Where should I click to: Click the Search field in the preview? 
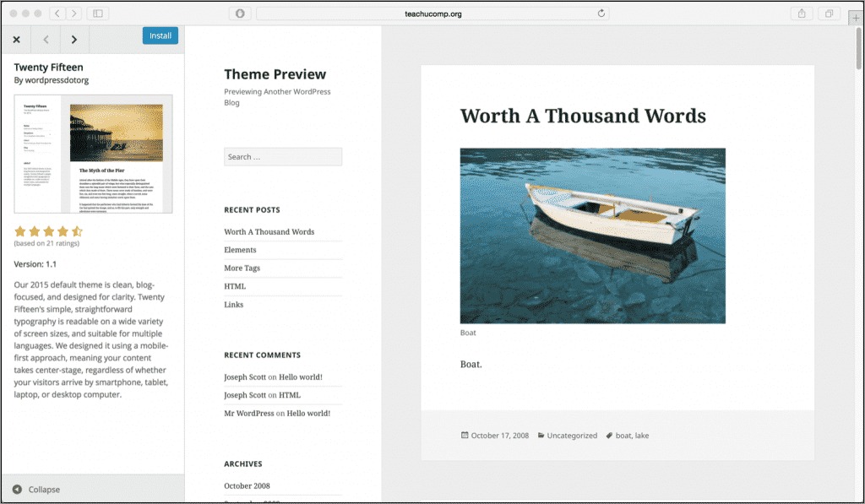pyautogui.click(x=283, y=157)
